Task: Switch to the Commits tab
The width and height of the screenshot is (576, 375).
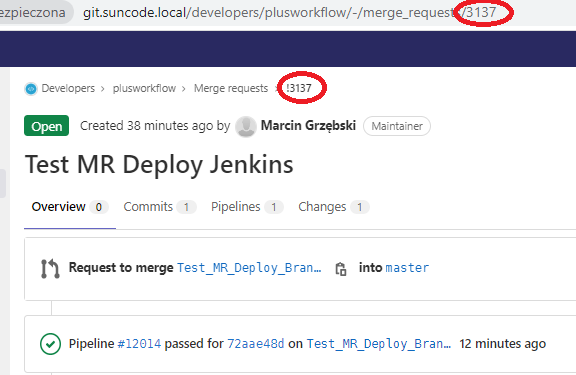Action: tap(160, 207)
